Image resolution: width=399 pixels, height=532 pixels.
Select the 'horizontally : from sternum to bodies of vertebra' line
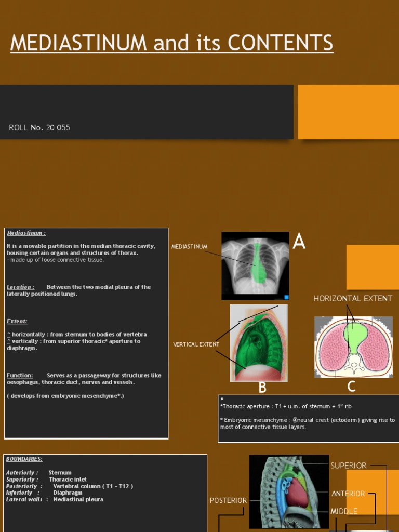77,334
